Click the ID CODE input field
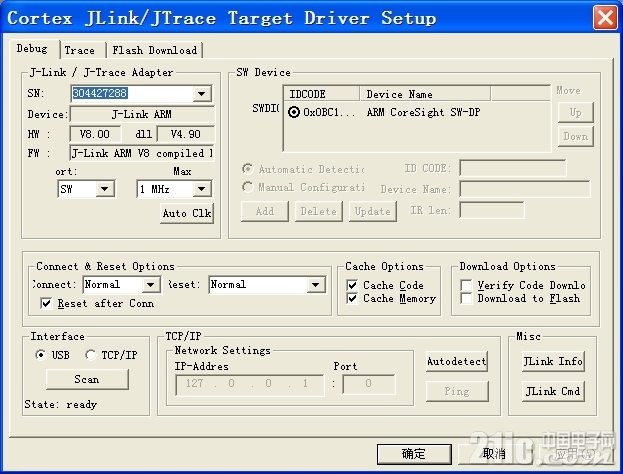623x474 pixels. tap(513, 168)
